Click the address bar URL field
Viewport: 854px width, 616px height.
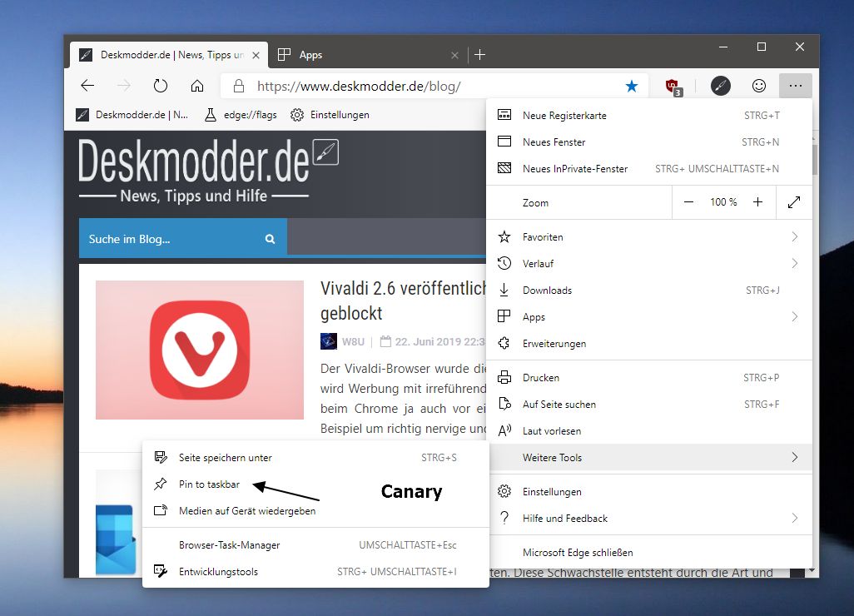(x=435, y=86)
